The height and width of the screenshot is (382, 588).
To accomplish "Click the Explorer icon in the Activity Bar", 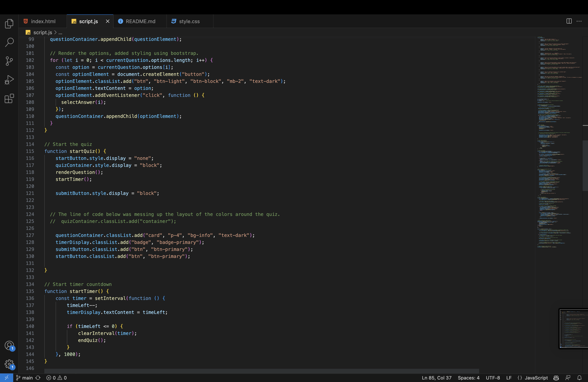I will [9, 24].
